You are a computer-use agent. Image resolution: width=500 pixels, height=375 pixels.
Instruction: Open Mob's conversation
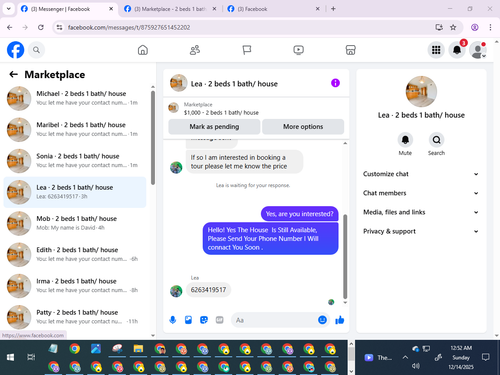[x=75, y=223]
